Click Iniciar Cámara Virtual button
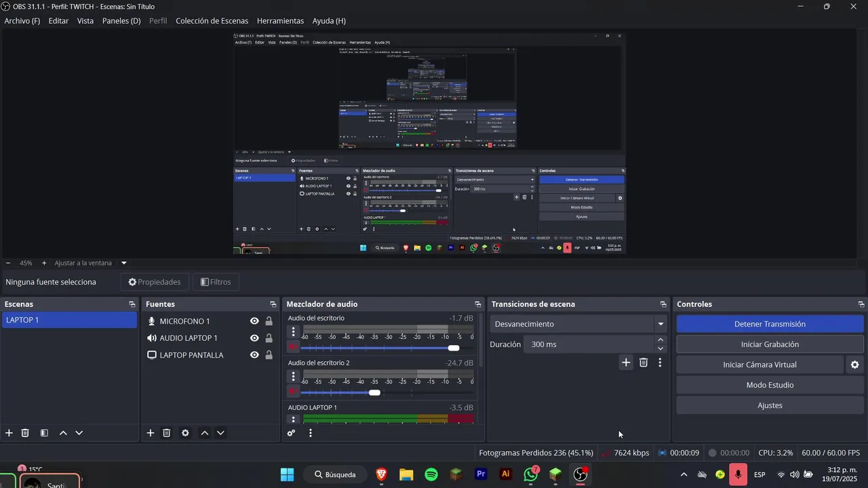Screen dimensions: 868x488 tap(759, 365)
